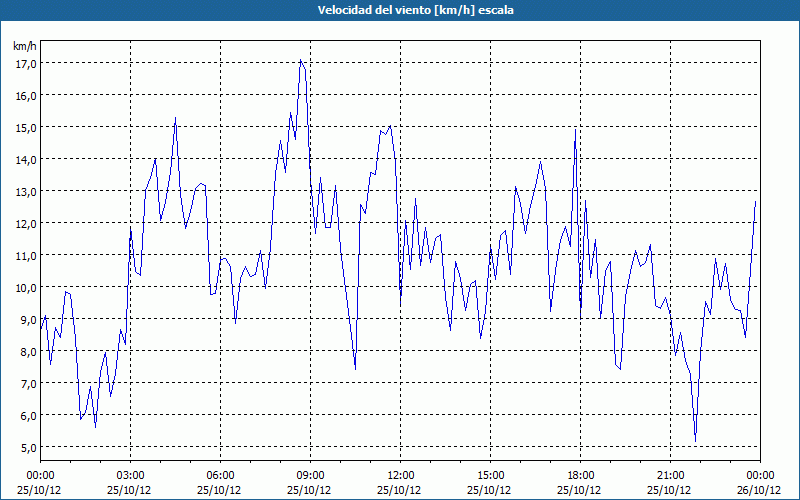Click the chart title 'Velocidad del viento [km/h] escala'
This screenshot has width=800, height=500.
tap(415, 10)
